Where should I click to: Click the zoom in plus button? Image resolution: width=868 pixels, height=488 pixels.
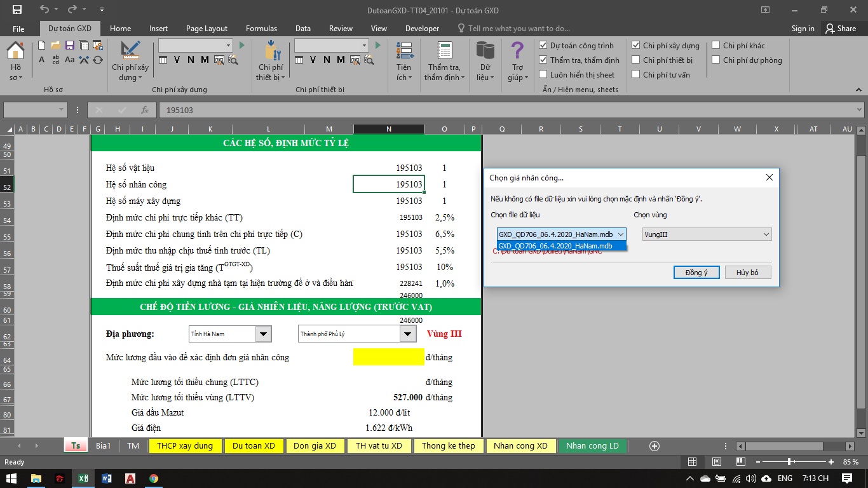click(831, 462)
